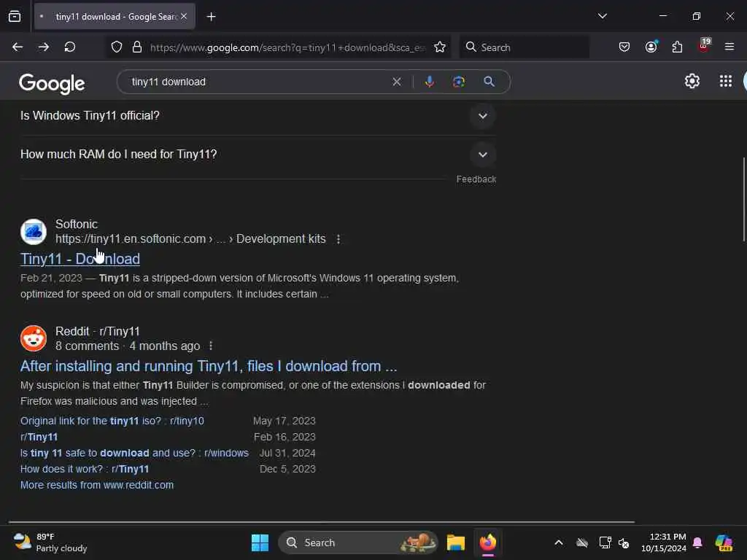Open Google quick settings gear

[692, 82]
